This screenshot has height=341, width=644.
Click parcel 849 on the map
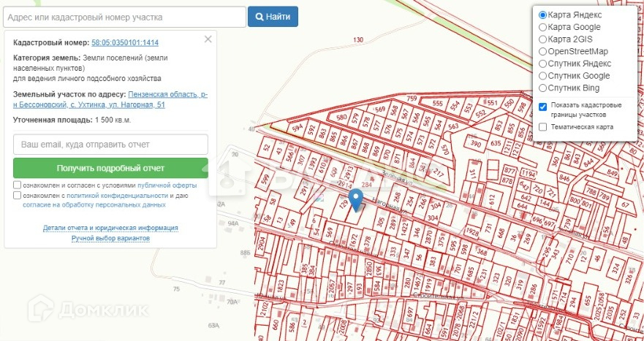(x=613, y=174)
